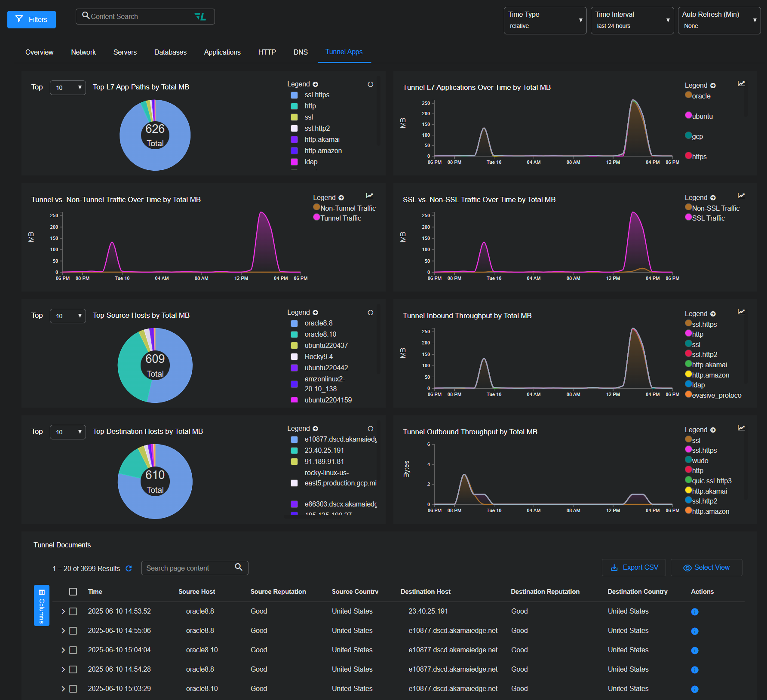This screenshot has width=767, height=700.
Task: Click circle icon on Top L7 App Paths panel
Action: [x=370, y=84]
